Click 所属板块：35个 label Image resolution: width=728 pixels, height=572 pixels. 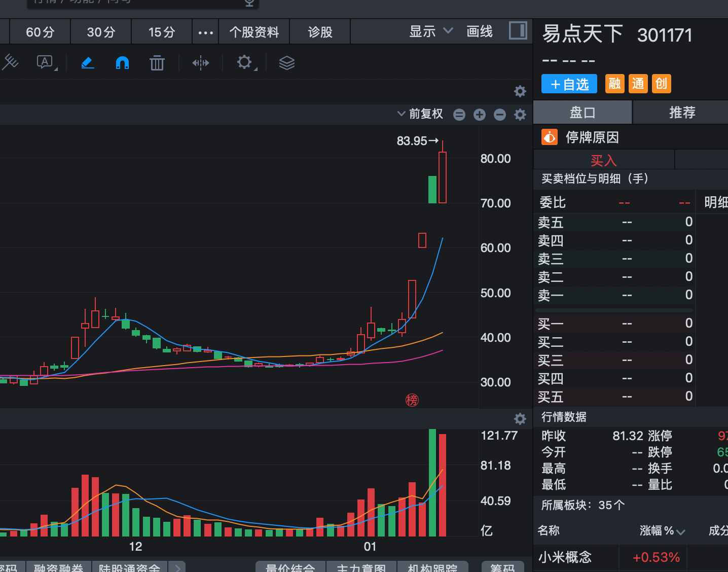[x=583, y=505]
